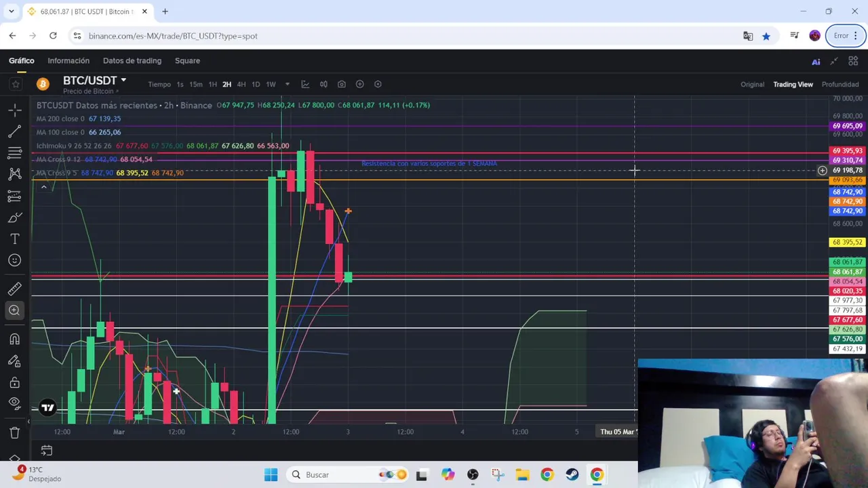Switch to 1D timeframe
The image size is (868, 488).
[256, 84]
